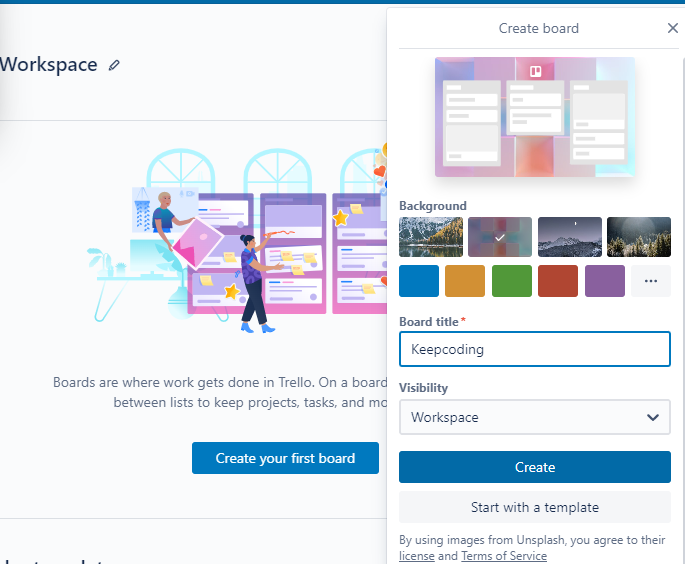This screenshot has height=564, width=685.
Task: Click the Create button
Action: [x=535, y=467]
